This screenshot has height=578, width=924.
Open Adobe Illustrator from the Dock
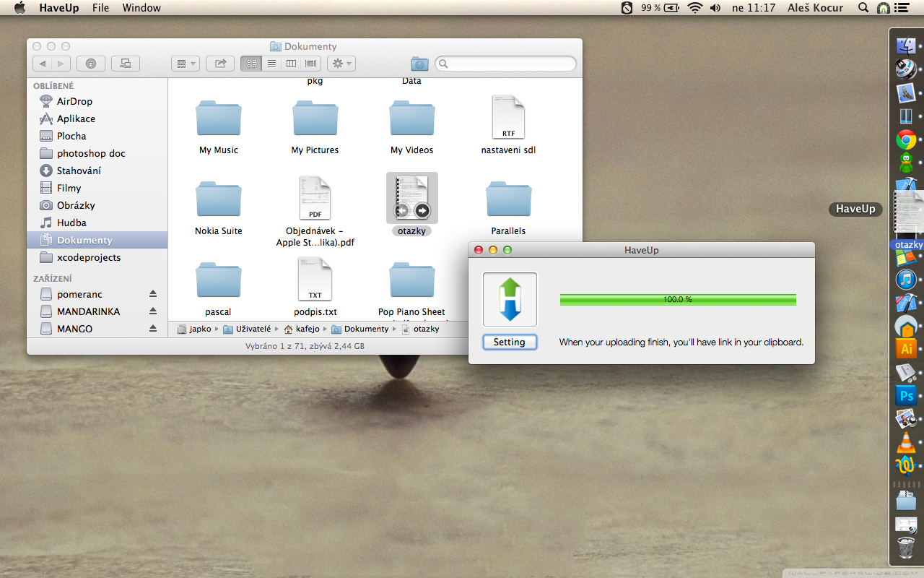point(906,348)
